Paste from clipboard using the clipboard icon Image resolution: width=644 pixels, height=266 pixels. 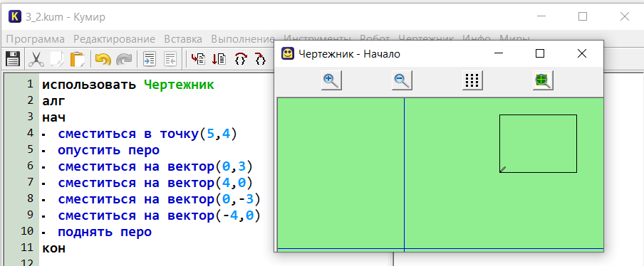pyautogui.click(x=77, y=60)
